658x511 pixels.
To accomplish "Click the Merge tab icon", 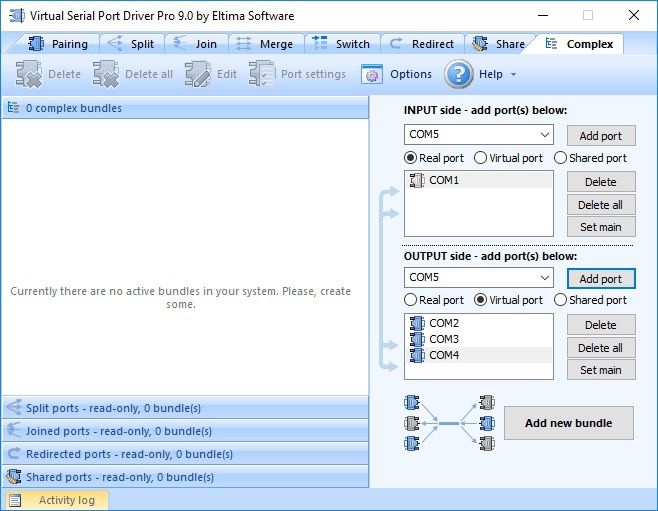I will coord(244,44).
